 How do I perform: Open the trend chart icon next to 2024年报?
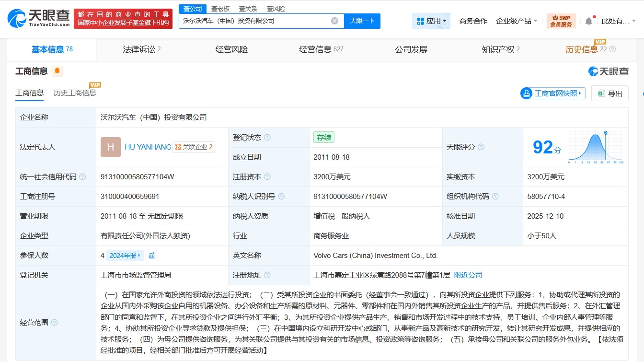[151, 256]
